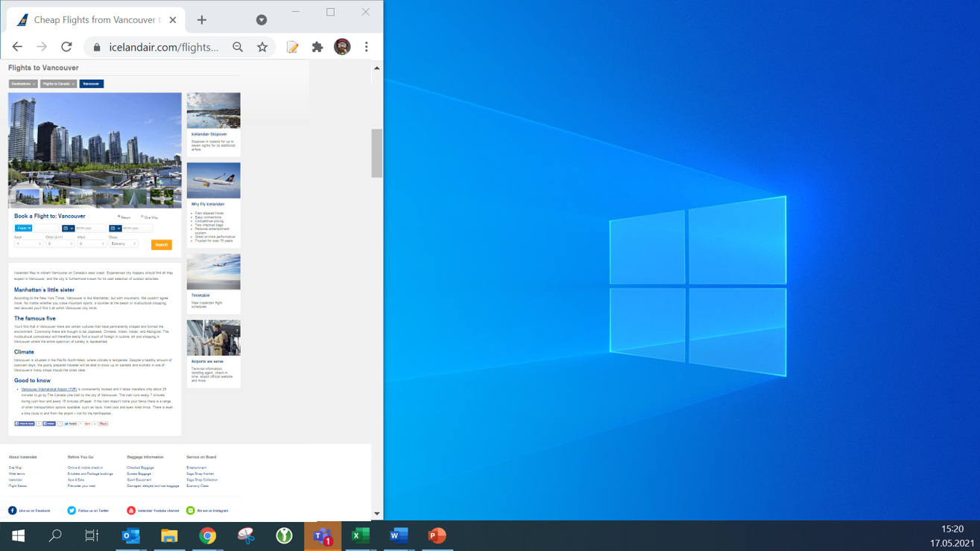
Task: Open the Icelandair Stopover link
Action: [209, 134]
